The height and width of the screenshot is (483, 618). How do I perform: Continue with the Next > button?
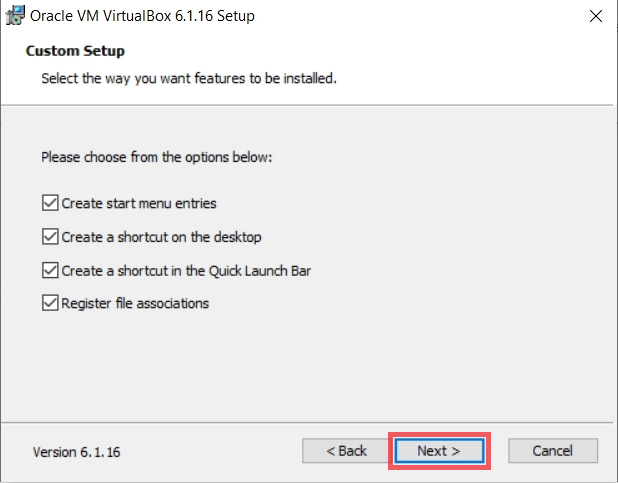coord(439,451)
